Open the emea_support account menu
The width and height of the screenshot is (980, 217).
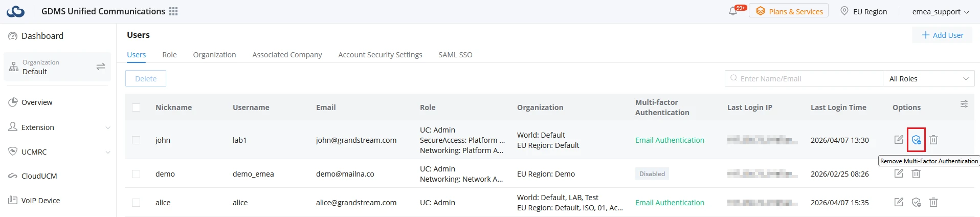click(x=941, y=12)
